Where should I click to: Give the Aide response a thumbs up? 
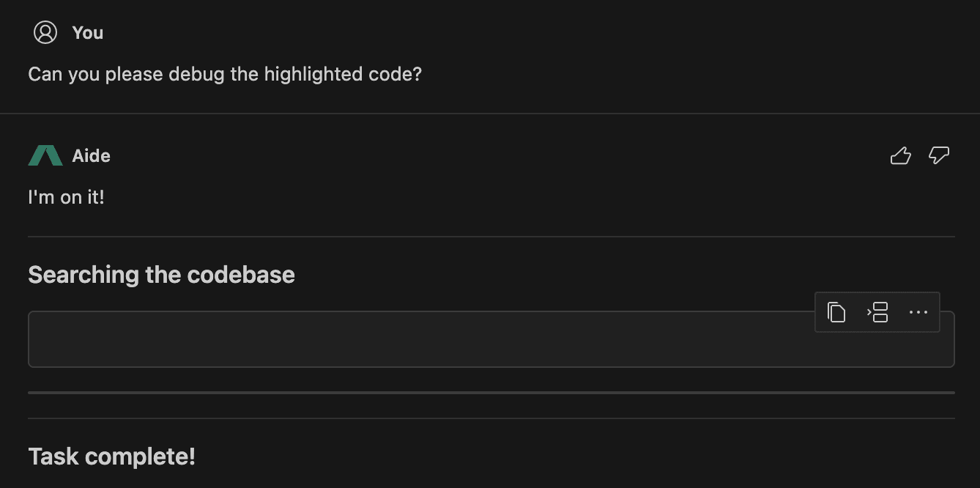(900, 155)
